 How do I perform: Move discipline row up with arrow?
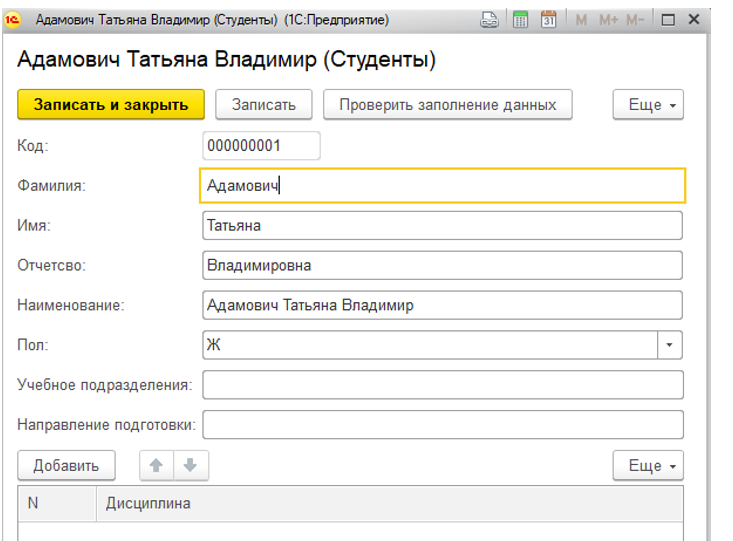(x=157, y=465)
